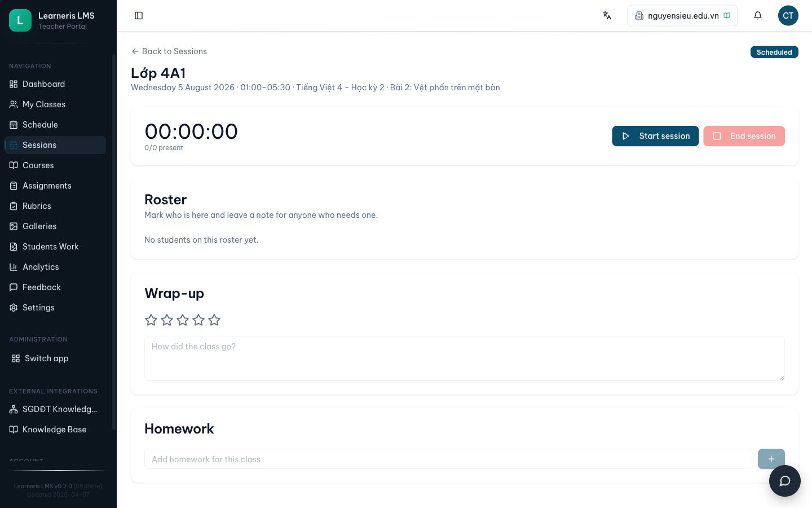
Task: Click the add homework plus button
Action: point(771,459)
